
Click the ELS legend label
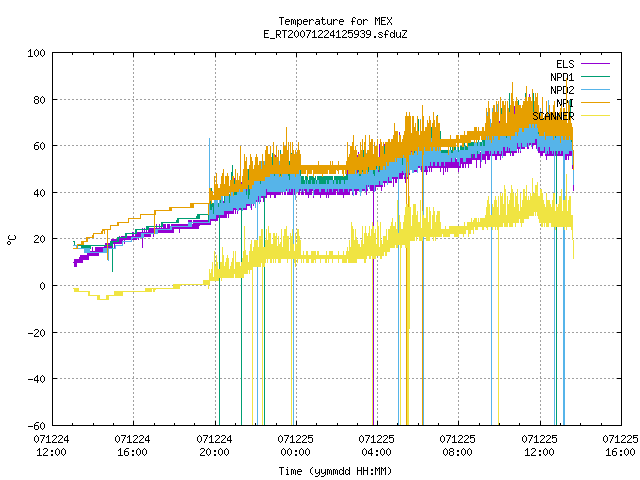coord(565,64)
